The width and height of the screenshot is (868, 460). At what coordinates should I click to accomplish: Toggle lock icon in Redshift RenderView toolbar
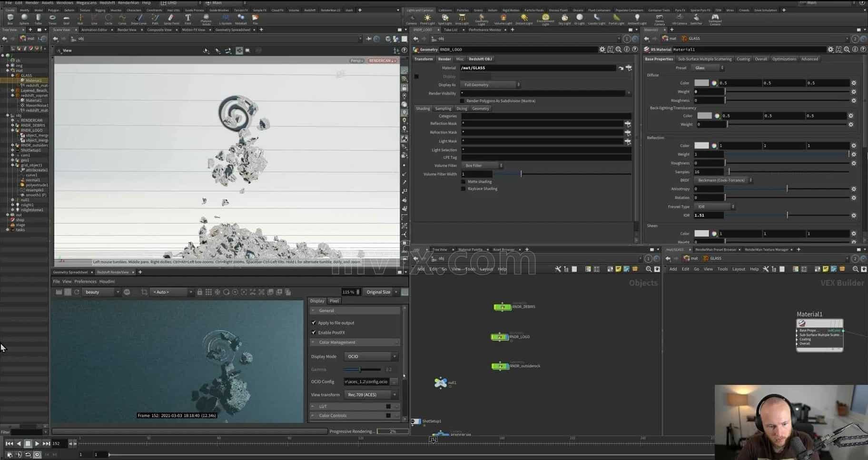point(199,292)
